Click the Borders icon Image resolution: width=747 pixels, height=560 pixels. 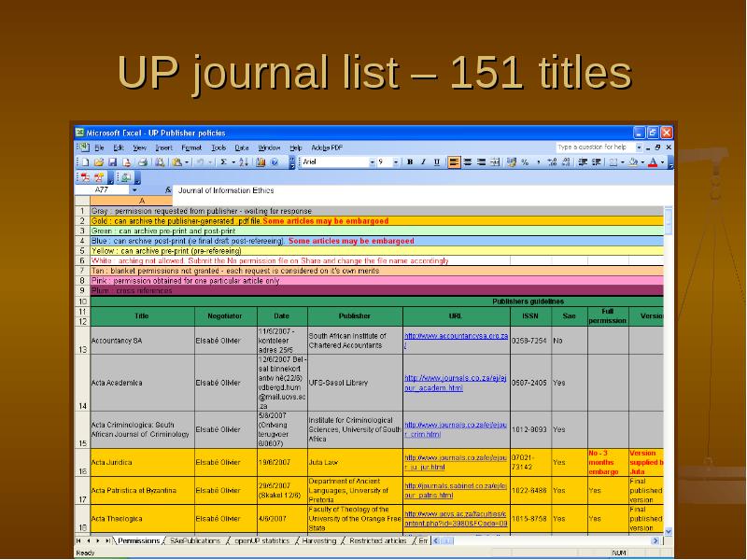point(613,162)
